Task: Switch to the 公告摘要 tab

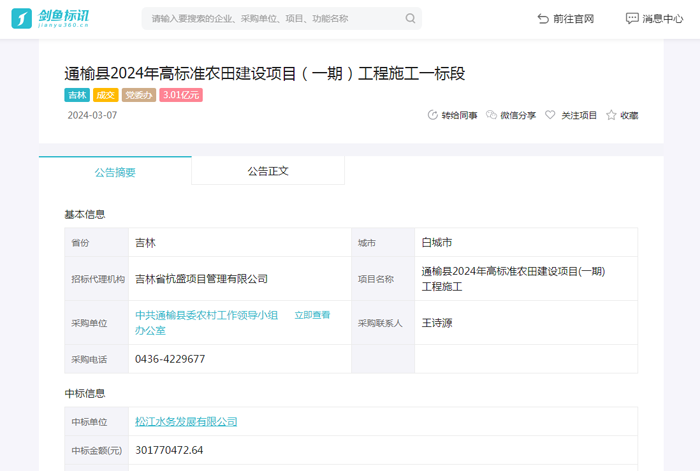Action: click(x=115, y=172)
